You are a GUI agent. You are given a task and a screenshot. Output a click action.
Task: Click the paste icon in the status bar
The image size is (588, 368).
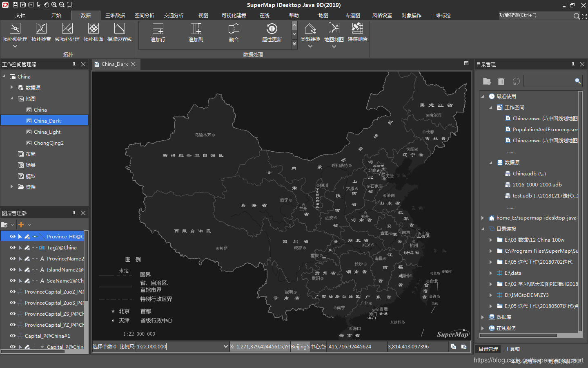coord(464,346)
